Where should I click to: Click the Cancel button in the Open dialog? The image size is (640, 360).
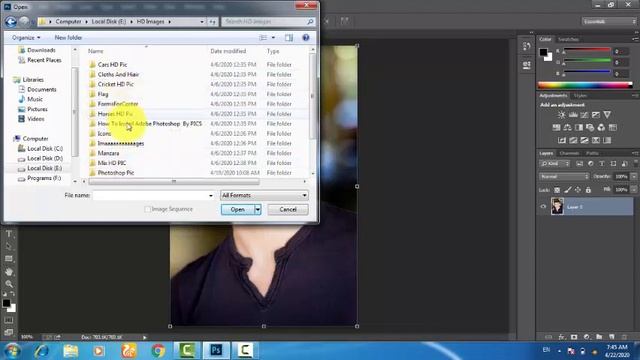(x=288, y=209)
